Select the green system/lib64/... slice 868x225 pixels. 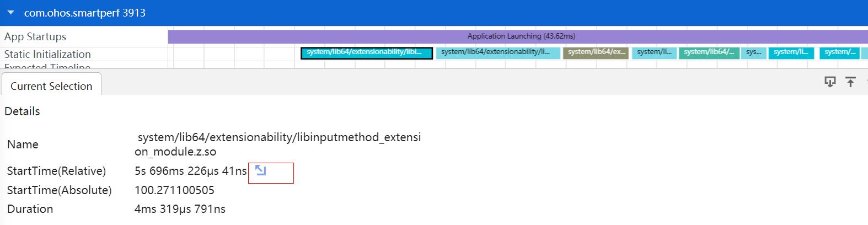coord(709,53)
